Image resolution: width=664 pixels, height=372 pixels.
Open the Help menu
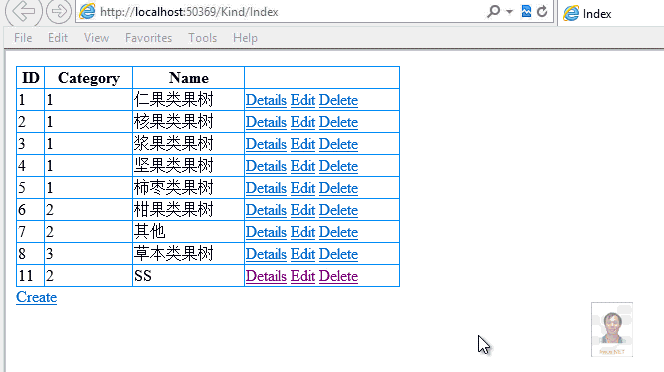click(x=245, y=38)
